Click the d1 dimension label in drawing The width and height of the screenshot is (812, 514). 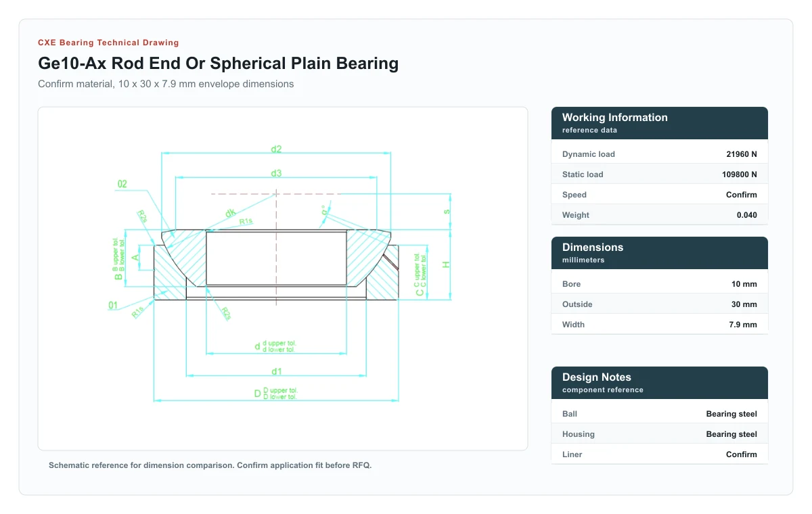276,371
